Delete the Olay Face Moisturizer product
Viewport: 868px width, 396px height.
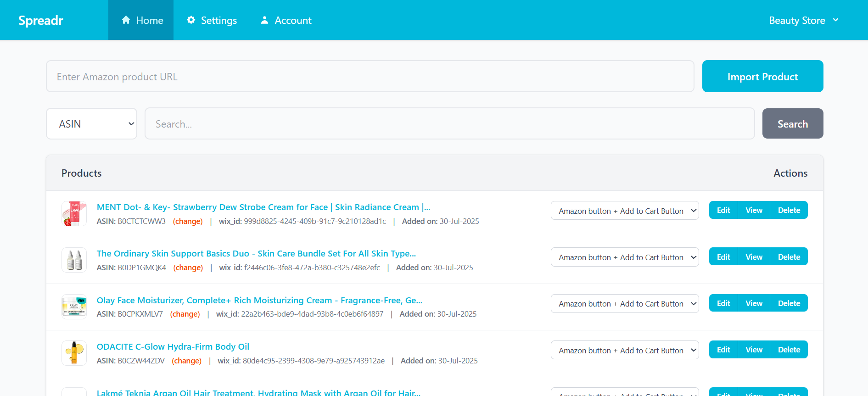789,303
